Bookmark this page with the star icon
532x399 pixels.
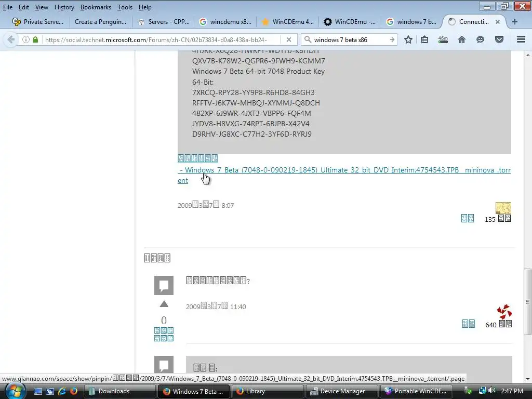(x=408, y=39)
